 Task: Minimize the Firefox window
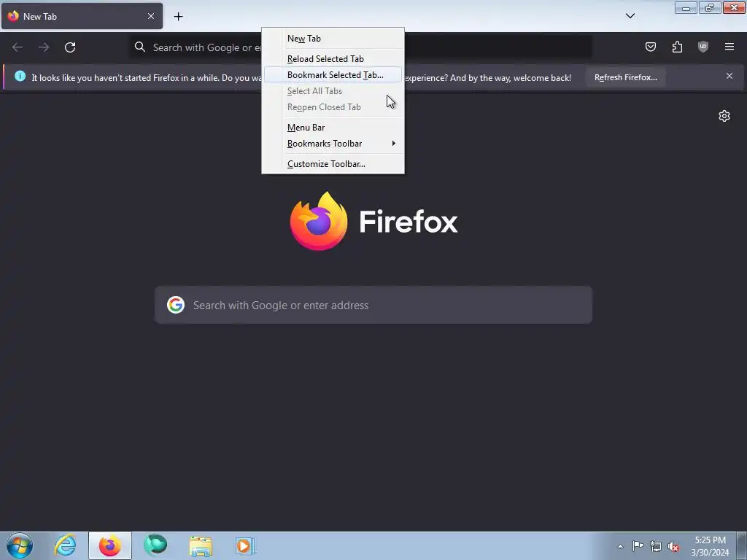(x=686, y=8)
